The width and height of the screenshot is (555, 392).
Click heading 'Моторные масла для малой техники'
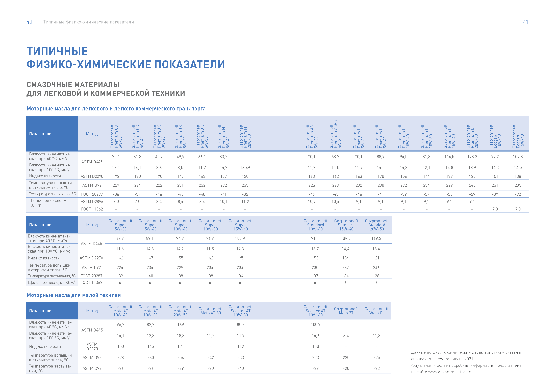point(74,295)
